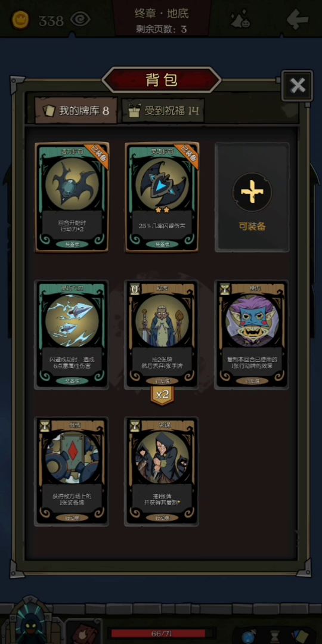The image size is (322, 644).
Task: Select the 25% dodge shield card
Action: pos(162,197)
